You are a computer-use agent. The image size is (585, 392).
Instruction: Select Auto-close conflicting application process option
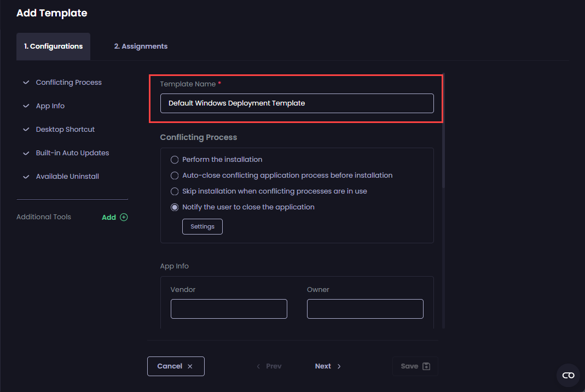(175, 175)
